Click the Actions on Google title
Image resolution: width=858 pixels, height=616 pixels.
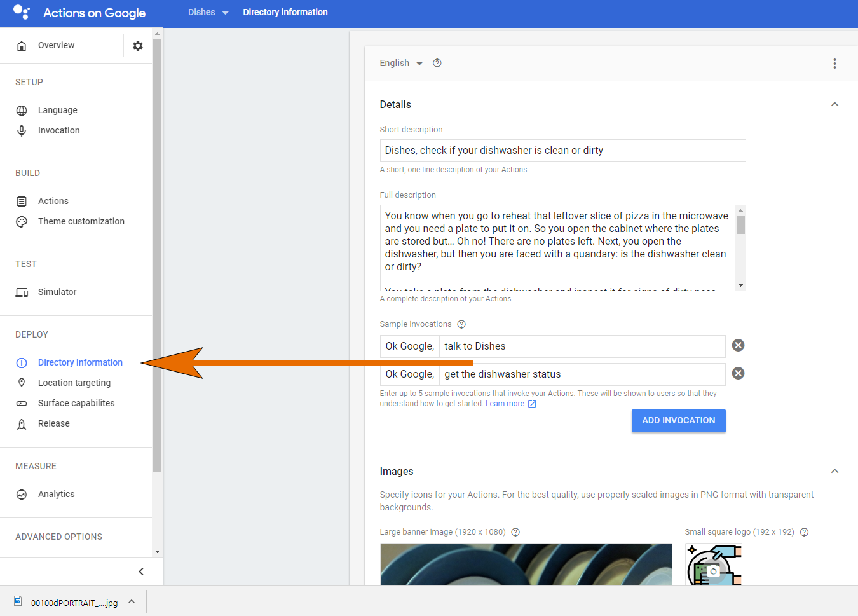94,13
